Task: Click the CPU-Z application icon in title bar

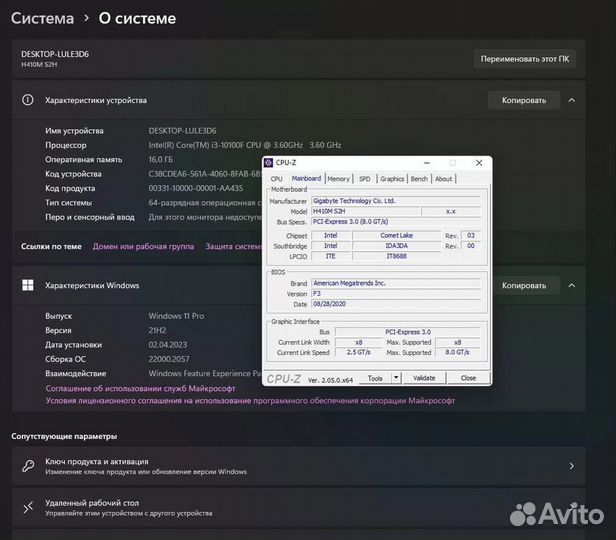Action: (x=269, y=163)
